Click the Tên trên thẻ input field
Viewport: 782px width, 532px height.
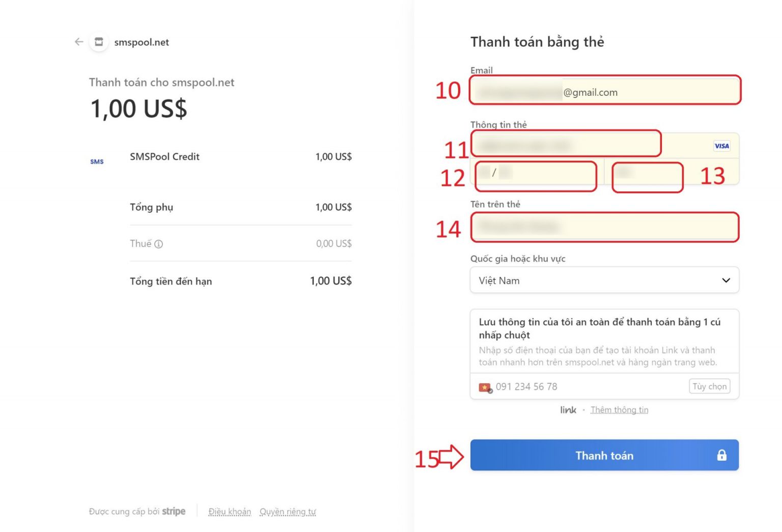(x=604, y=227)
